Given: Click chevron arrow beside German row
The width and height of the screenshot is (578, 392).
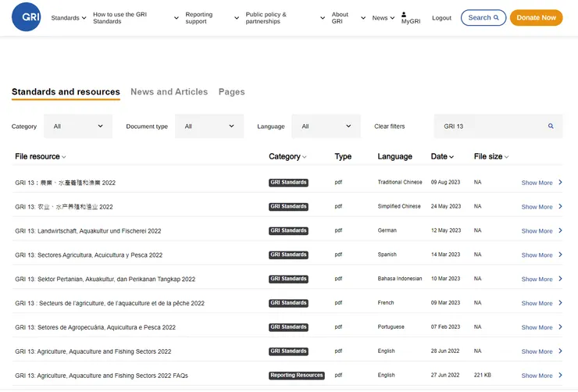Looking at the screenshot, I should (x=560, y=231).
